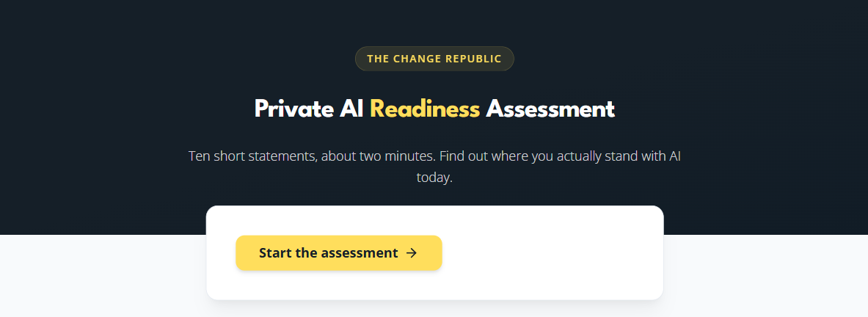Start the assessment
The height and width of the screenshot is (317, 868).
point(339,253)
